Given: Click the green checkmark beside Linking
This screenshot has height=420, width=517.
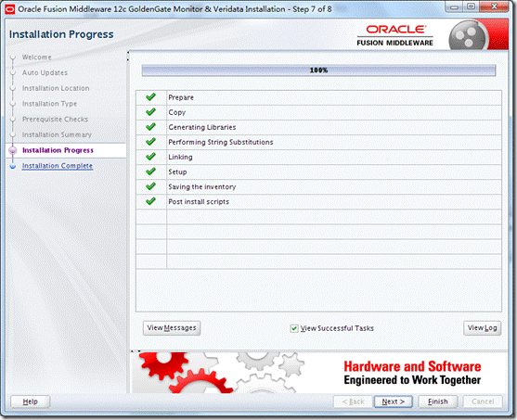Looking at the screenshot, I should pyautogui.click(x=150, y=157).
